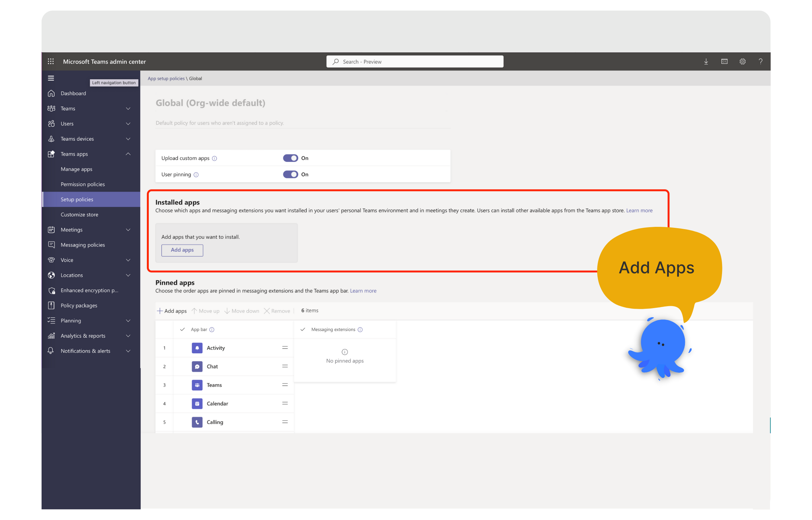
Task: Select the row numbered 1 cell
Action: [x=164, y=348]
